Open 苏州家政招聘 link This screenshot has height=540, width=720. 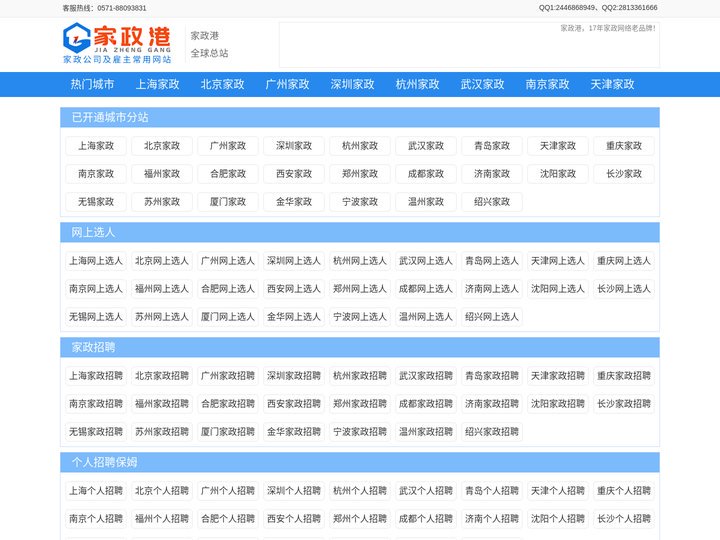pos(162,432)
